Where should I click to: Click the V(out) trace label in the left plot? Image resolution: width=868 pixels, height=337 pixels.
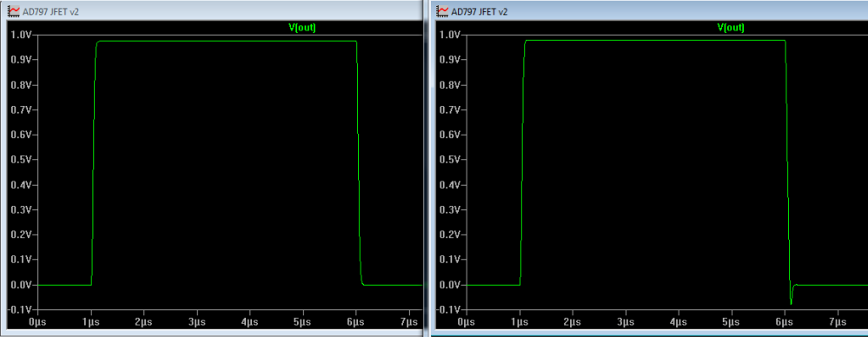click(x=302, y=27)
